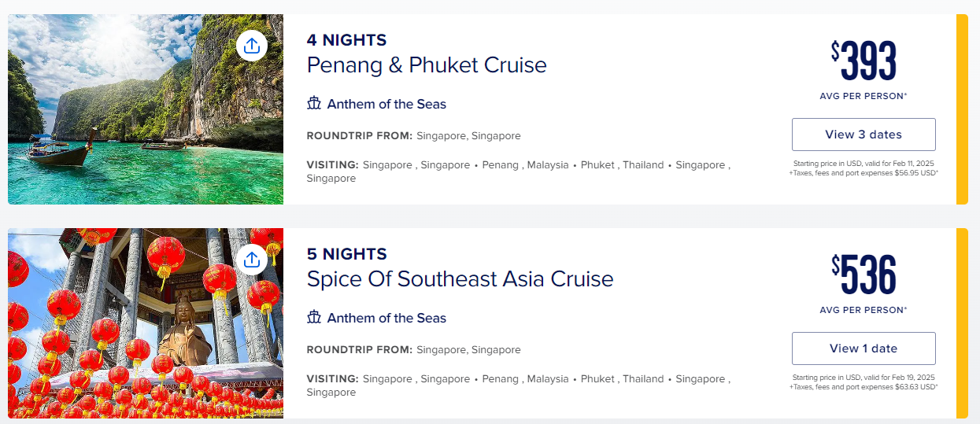This screenshot has height=424, width=980.
Task: Select Anthem of the Seas under Spice cruise
Action: pyautogui.click(x=386, y=318)
